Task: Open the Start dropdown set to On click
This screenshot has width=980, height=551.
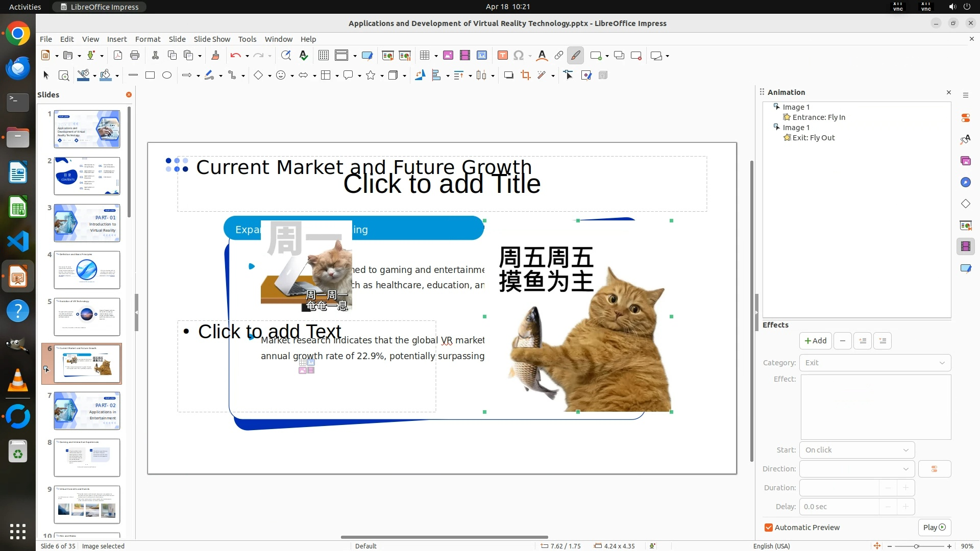Action: point(856,450)
